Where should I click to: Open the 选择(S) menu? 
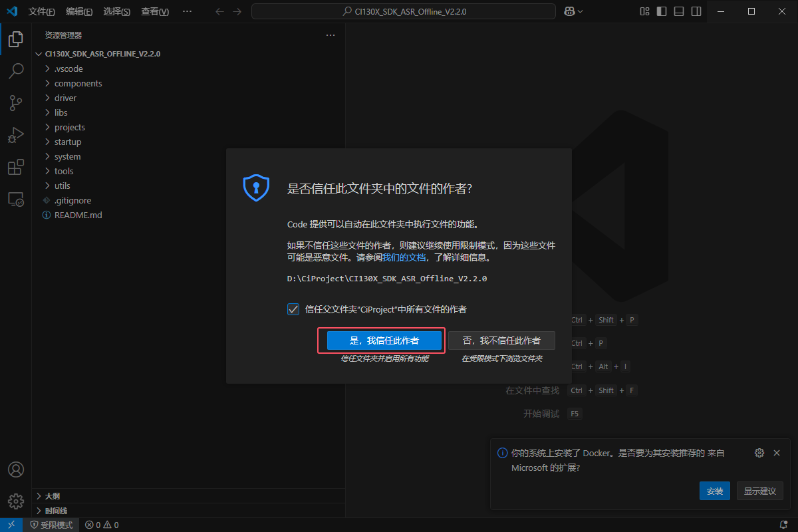click(x=117, y=11)
